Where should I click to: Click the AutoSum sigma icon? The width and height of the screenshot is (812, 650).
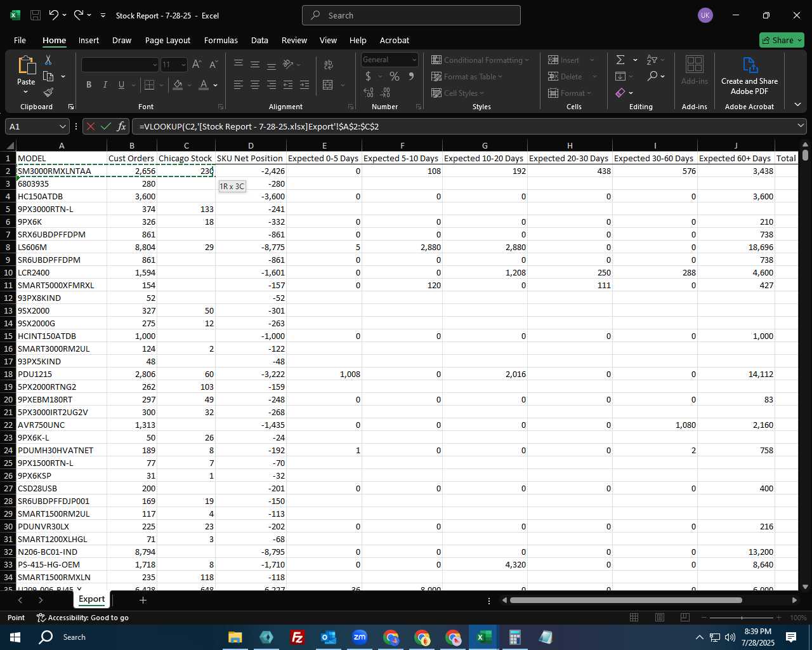pos(620,60)
